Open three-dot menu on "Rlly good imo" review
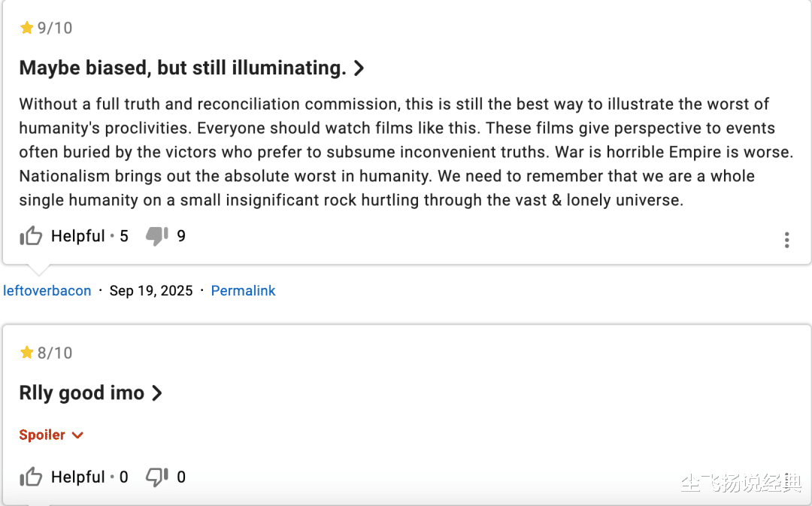Image resolution: width=812 pixels, height=506 pixels. [x=786, y=481]
